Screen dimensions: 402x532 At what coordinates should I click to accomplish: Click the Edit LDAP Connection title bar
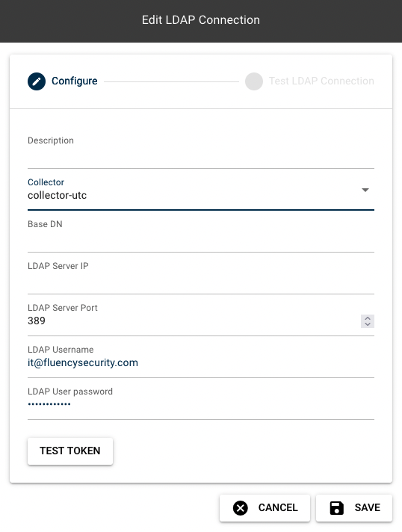point(201,20)
